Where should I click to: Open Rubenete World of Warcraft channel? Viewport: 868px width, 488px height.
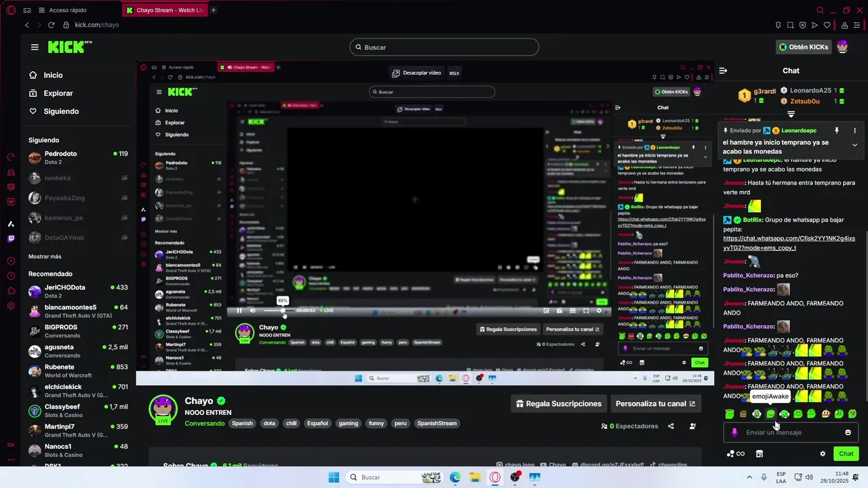pos(78,371)
